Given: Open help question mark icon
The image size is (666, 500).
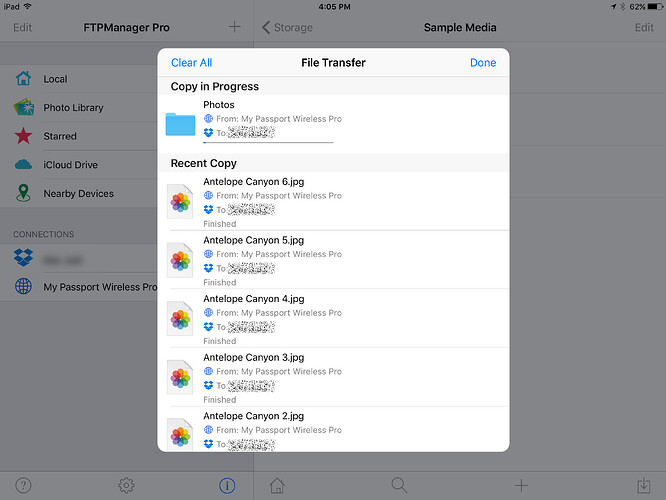Looking at the screenshot, I should (x=23, y=485).
